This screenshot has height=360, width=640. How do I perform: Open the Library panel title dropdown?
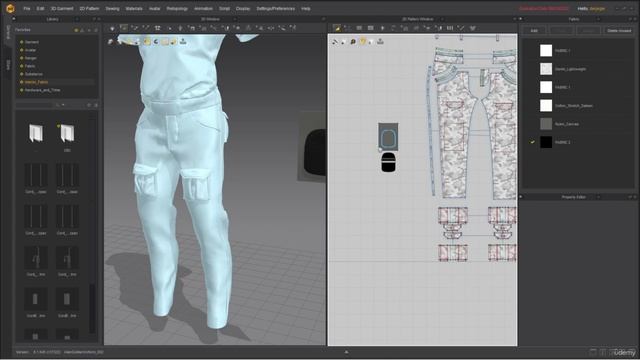click(77, 19)
